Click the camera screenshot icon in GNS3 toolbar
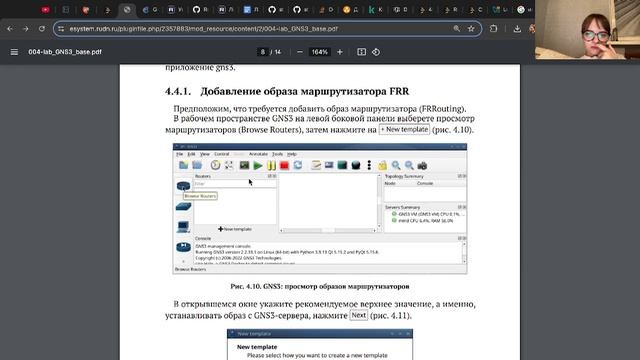The width and height of the screenshot is (640, 360). (422, 165)
